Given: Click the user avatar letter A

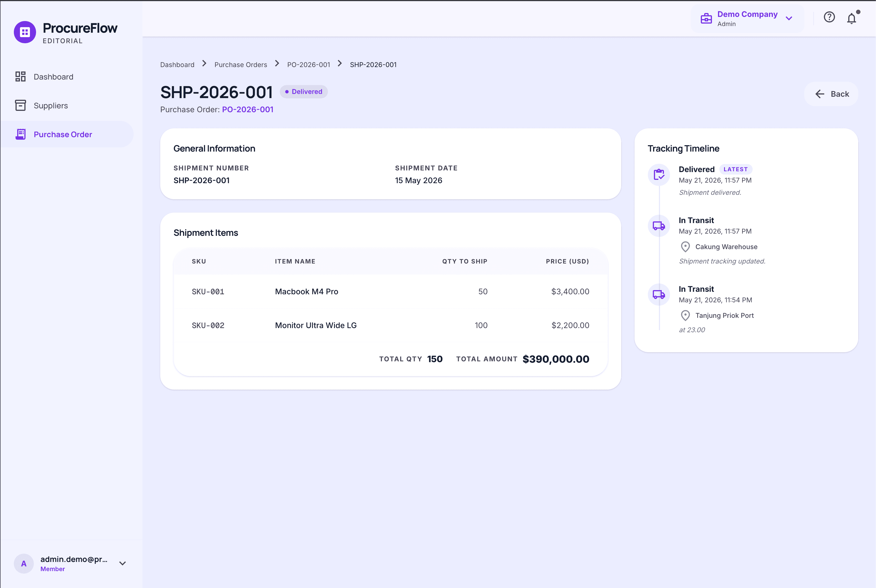Looking at the screenshot, I should pyautogui.click(x=24, y=563).
